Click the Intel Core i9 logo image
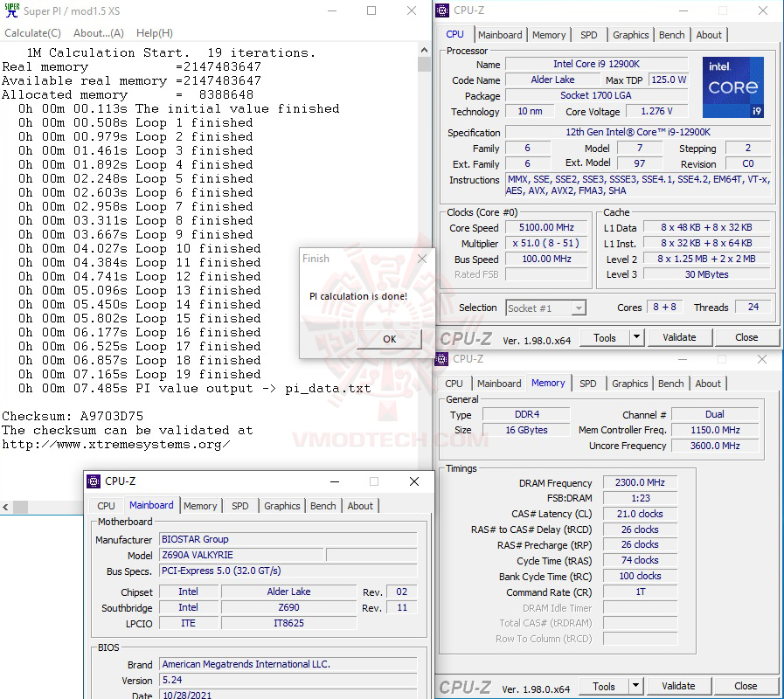Viewport: 784px width, 699px height. click(733, 87)
